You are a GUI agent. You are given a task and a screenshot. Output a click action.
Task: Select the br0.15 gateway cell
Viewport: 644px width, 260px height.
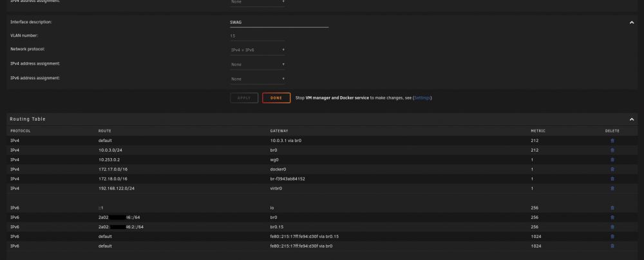pyautogui.click(x=276, y=227)
